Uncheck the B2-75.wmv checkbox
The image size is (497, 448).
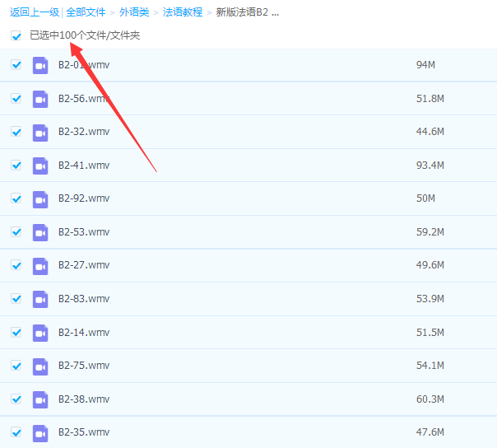tap(16, 366)
